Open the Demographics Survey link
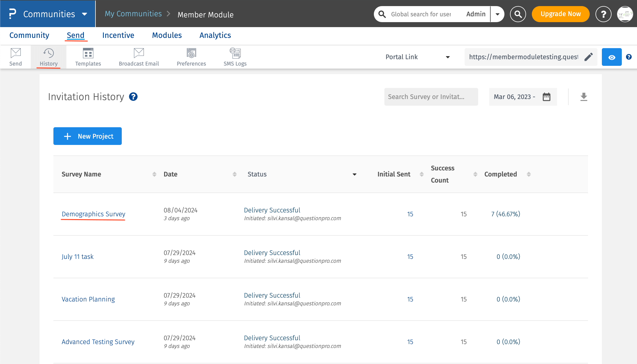 pyautogui.click(x=93, y=214)
